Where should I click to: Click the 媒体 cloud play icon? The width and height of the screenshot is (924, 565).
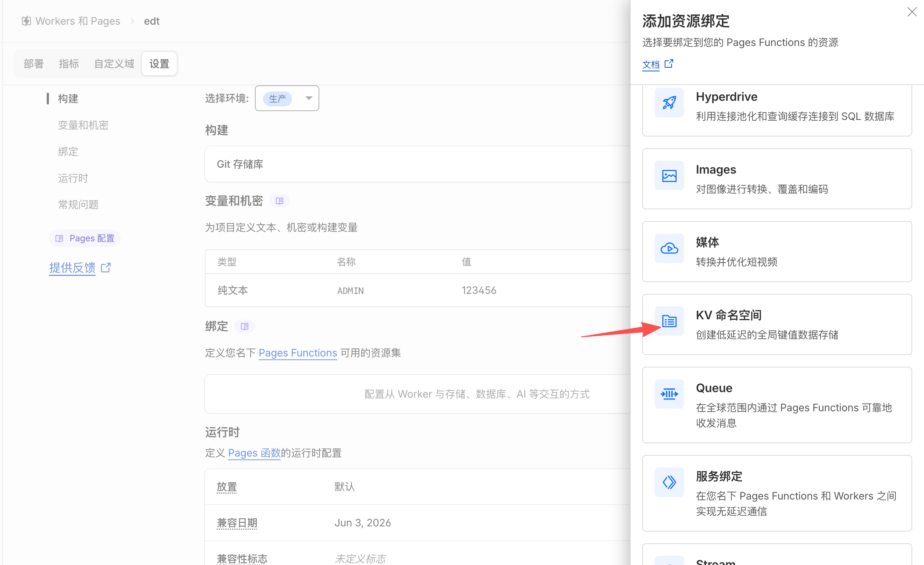click(x=669, y=248)
